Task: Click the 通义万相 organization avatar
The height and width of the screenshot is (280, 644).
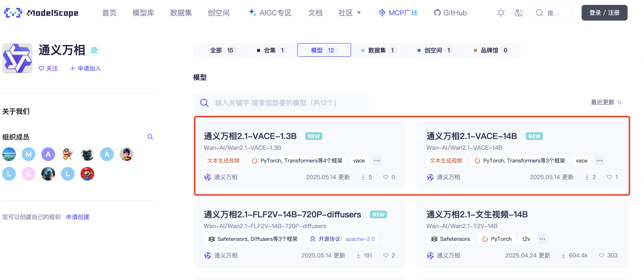Action: tap(17, 58)
